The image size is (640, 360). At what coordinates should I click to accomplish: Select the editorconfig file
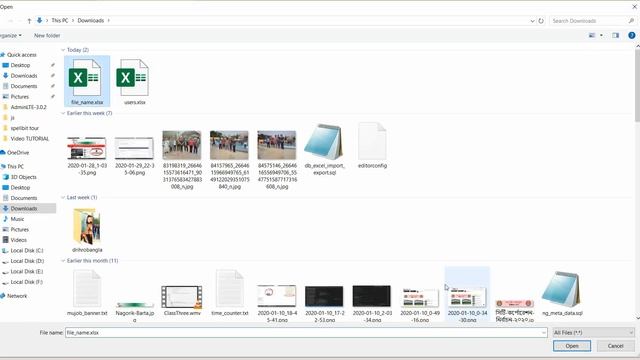[372, 145]
